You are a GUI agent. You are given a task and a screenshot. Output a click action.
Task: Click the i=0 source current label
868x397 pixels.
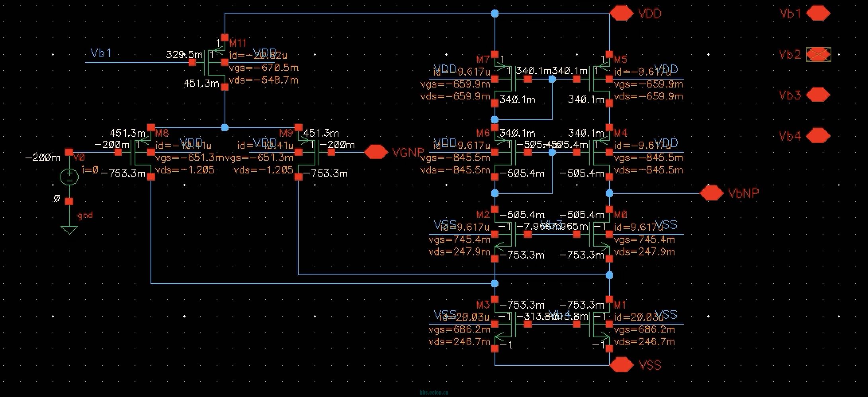(x=90, y=170)
